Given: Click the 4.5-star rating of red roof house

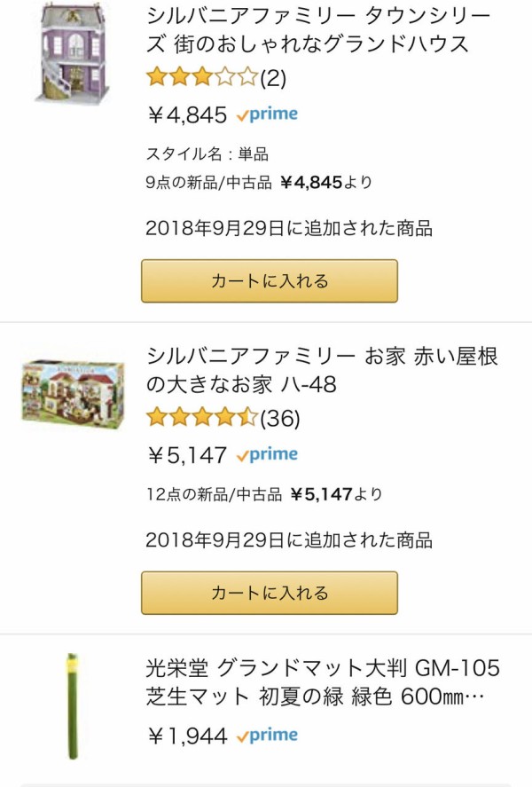Looking at the screenshot, I should coord(201,417).
